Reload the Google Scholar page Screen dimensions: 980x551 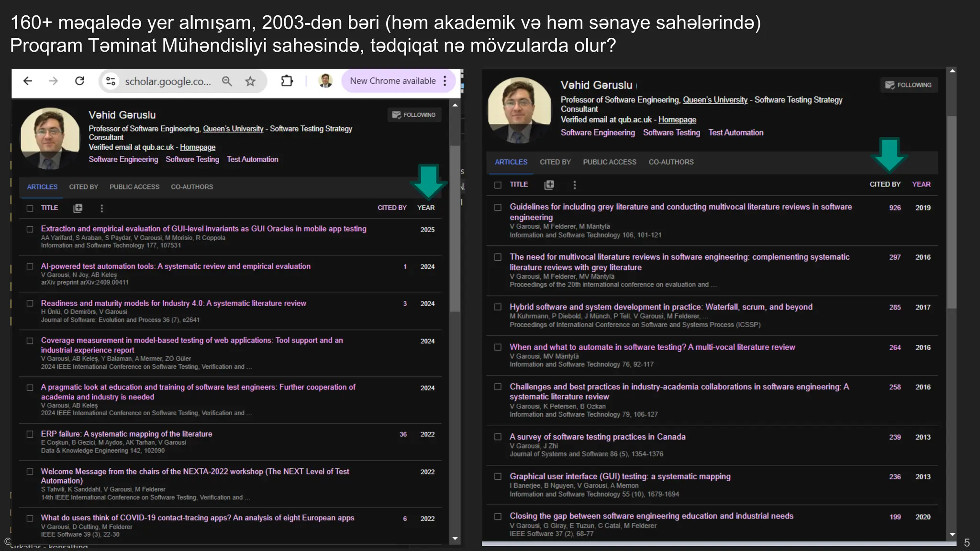point(80,81)
